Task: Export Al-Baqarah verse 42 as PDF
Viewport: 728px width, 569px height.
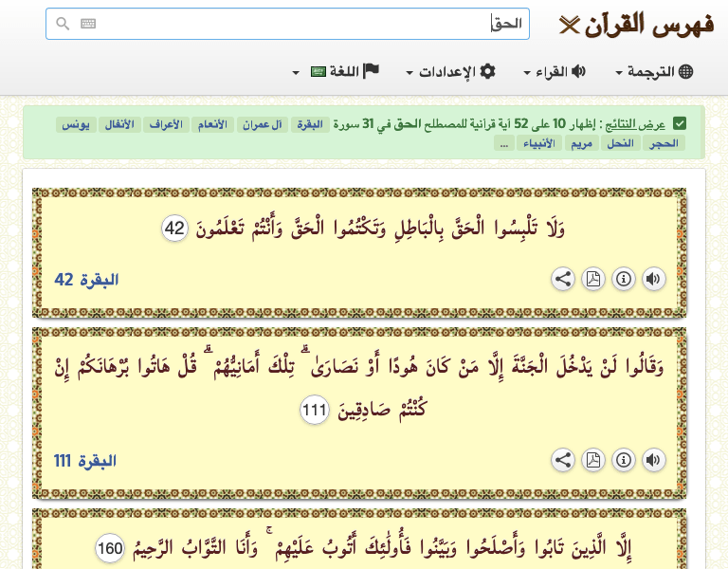Action: 593,279
